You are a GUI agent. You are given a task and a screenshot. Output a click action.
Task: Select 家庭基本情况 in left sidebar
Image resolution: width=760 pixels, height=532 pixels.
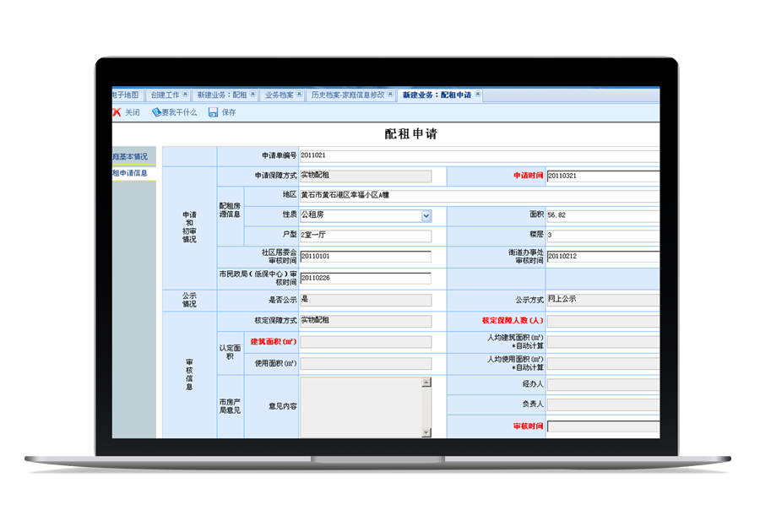coord(132,156)
